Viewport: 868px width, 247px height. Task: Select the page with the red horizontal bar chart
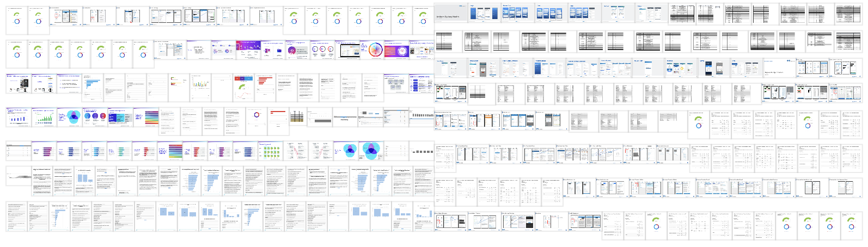pos(265,87)
